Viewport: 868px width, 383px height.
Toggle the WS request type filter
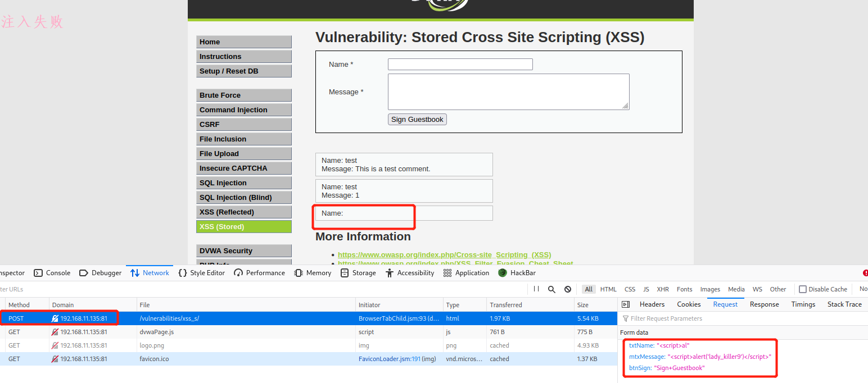(x=758, y=289)
